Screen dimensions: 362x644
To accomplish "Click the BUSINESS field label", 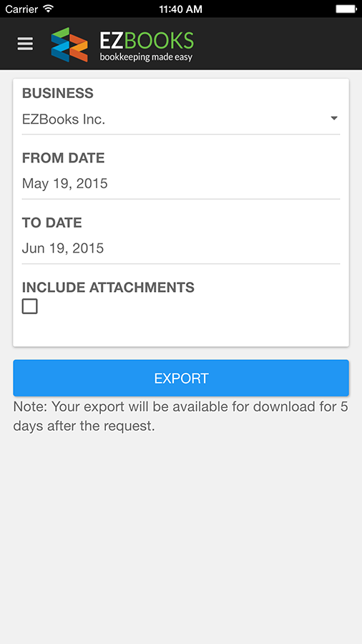I will (58, 93).
